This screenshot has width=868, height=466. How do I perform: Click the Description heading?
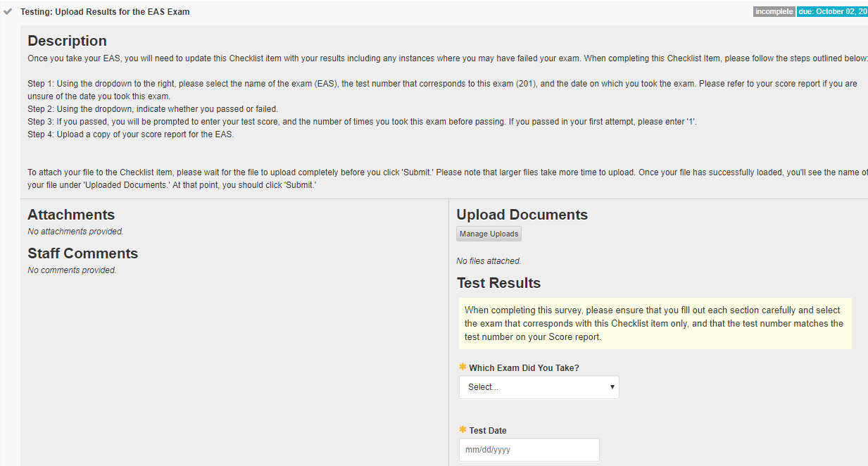(x=67, y=41)
